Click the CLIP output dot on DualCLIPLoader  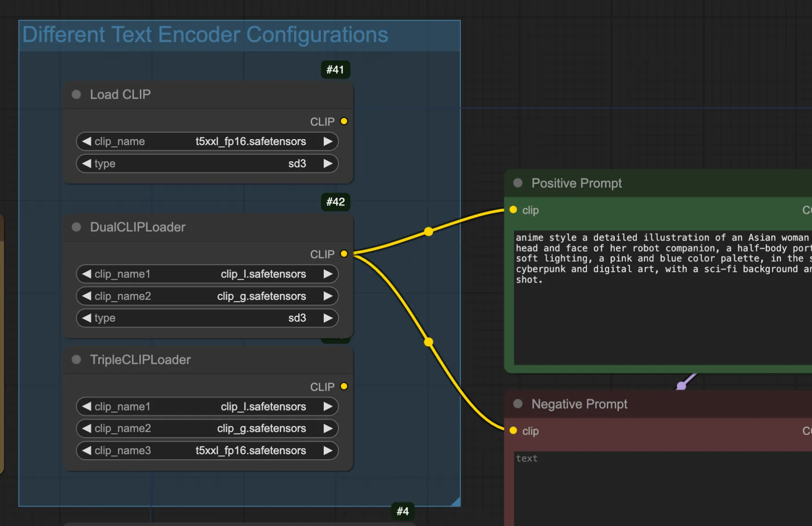coord(344,254)
